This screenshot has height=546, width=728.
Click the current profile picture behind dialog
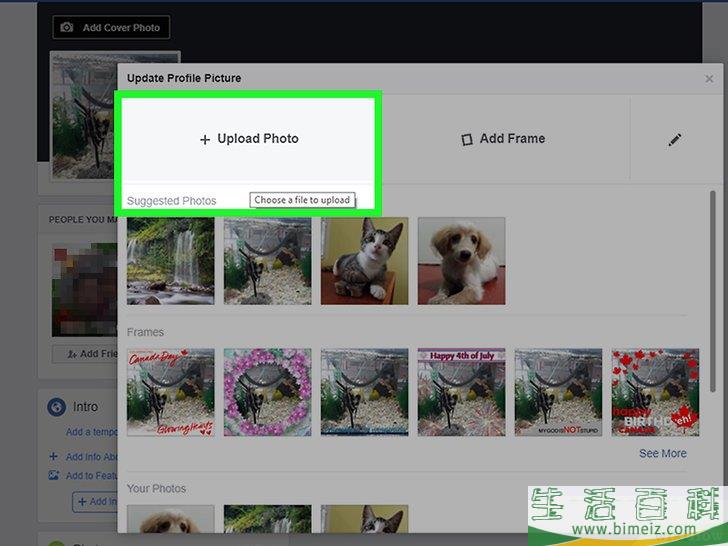click(x=84, y=116)
